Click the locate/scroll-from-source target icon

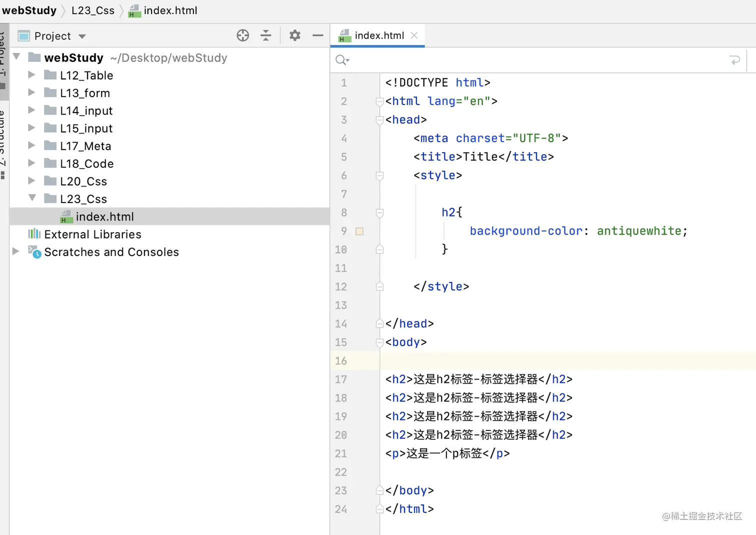click(243, 35)
